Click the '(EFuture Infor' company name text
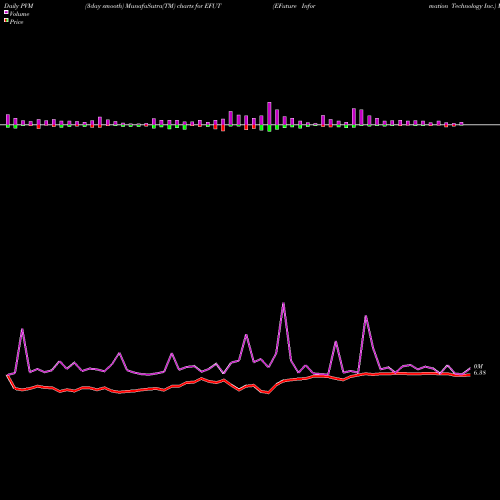Image resolution: width=500 pixels, height=500 pixels. click(x=294, y=6)
